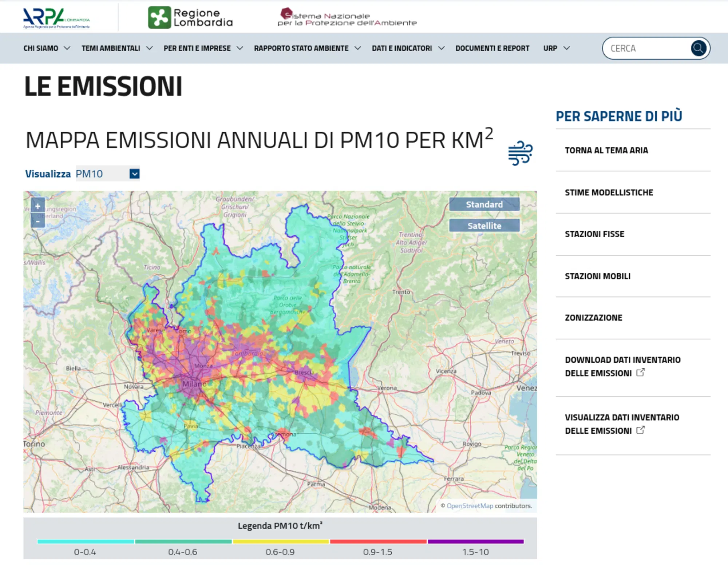Click the TORNA AL TEMA ARIA link
The width and height of the screenshot is (728, 565).
point(606,150)
